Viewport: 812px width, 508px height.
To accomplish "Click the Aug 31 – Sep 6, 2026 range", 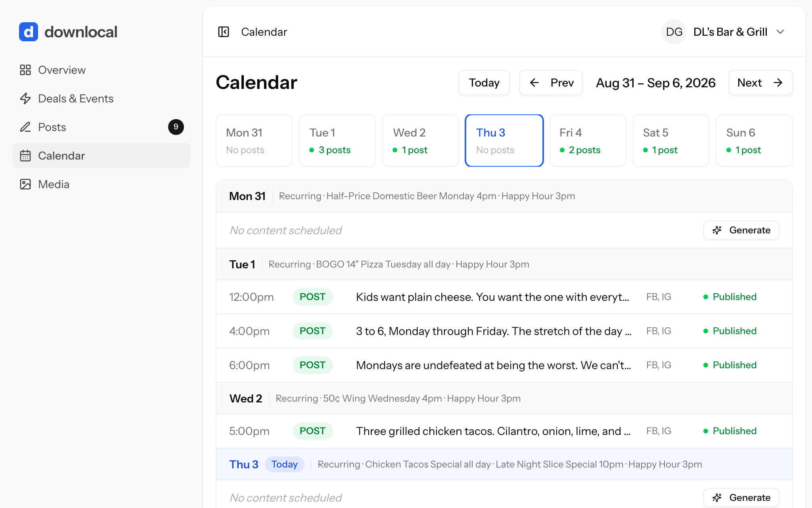I will click(656, 83).
